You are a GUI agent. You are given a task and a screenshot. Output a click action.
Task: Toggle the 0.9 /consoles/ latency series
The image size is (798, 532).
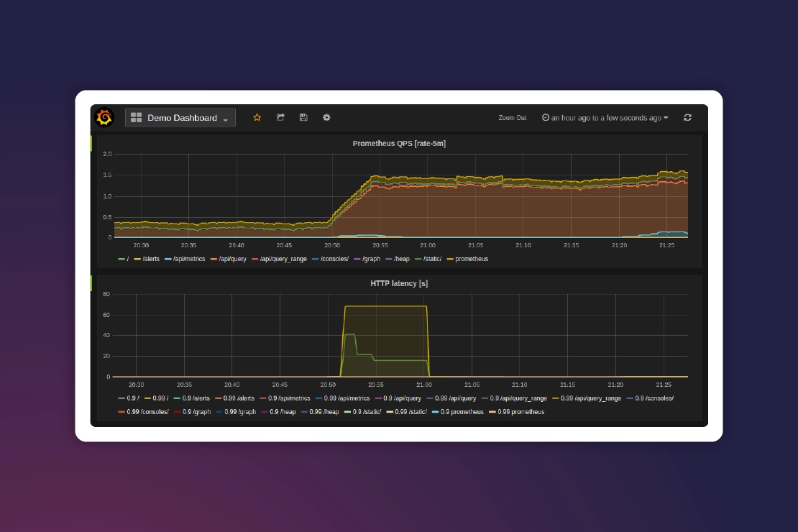tap(651, 398)
